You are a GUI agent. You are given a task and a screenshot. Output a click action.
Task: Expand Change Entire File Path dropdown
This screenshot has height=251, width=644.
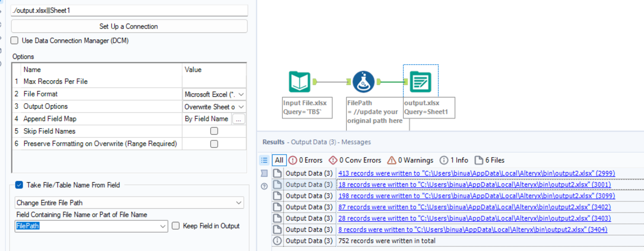click(x=238, y=203)
